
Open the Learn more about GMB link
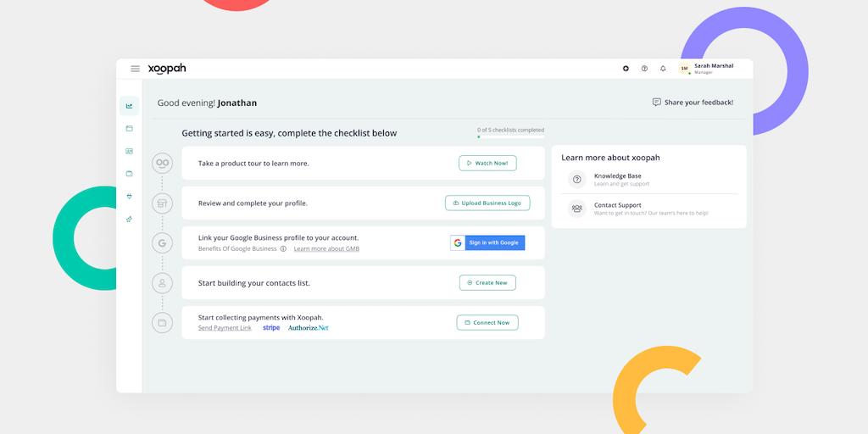326,249
